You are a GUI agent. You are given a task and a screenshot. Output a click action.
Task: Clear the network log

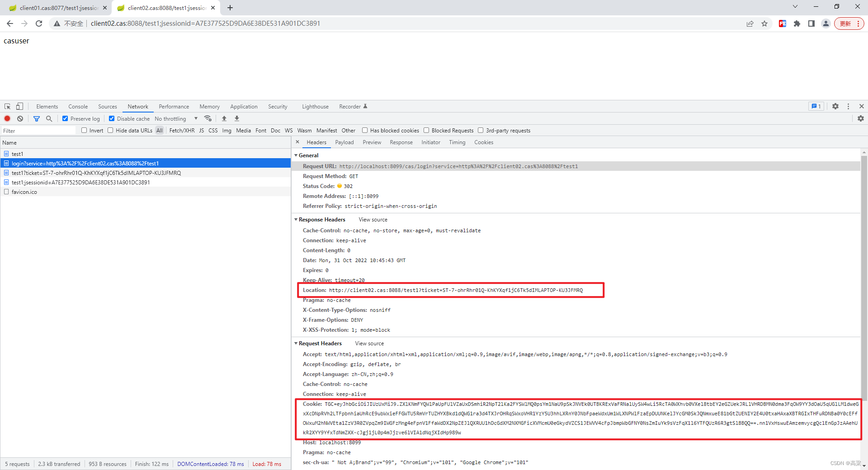[20, 118]
